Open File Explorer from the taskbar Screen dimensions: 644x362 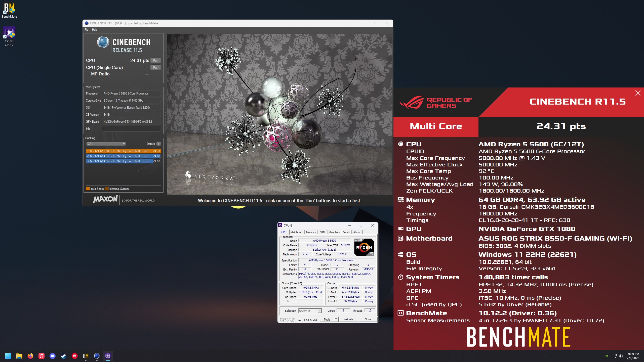[x=19, y=356]
